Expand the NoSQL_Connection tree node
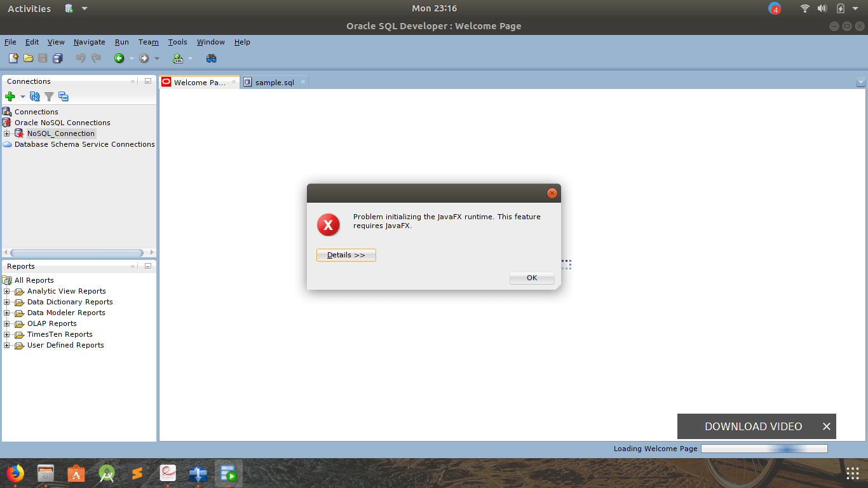 click(x=6, y=133)
